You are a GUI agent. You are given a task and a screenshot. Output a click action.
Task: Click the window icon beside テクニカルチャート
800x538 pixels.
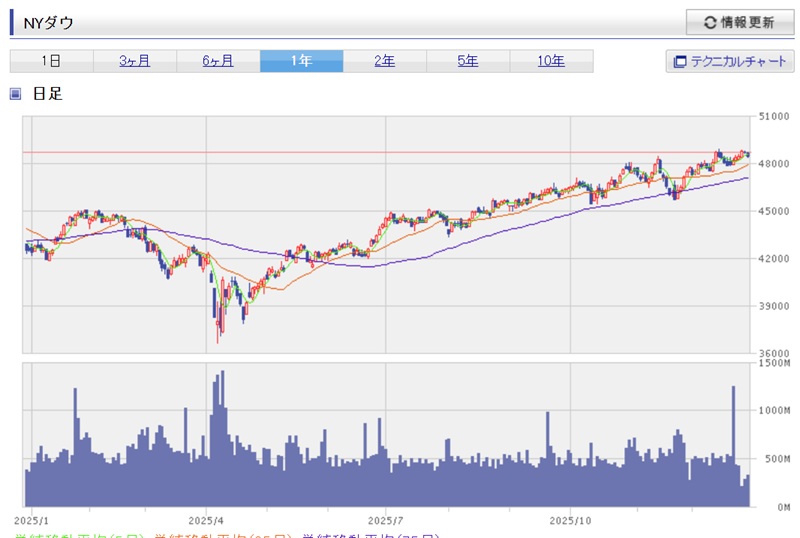point(680,62)
